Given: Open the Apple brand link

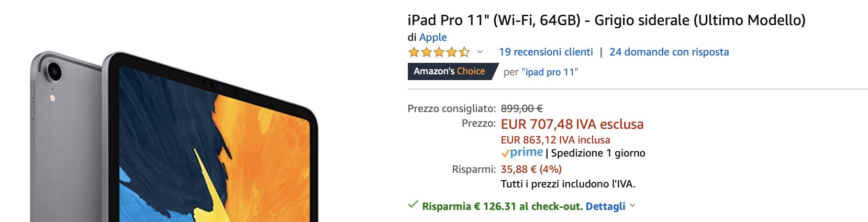Looking at the screenshot, I should coord(433,37).
